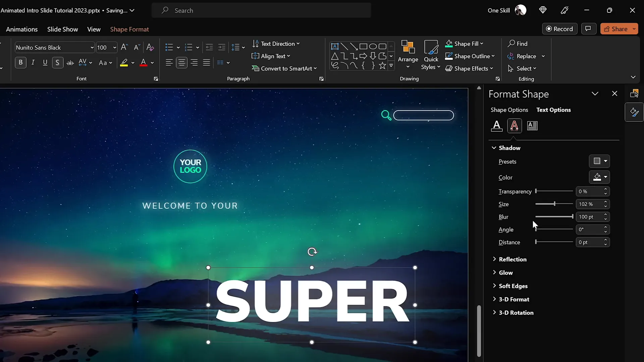Open Text Effects options icon

[514, 126]
